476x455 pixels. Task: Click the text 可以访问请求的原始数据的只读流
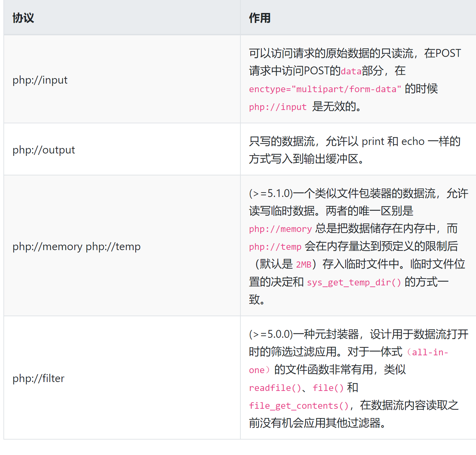tap(331, 53)
